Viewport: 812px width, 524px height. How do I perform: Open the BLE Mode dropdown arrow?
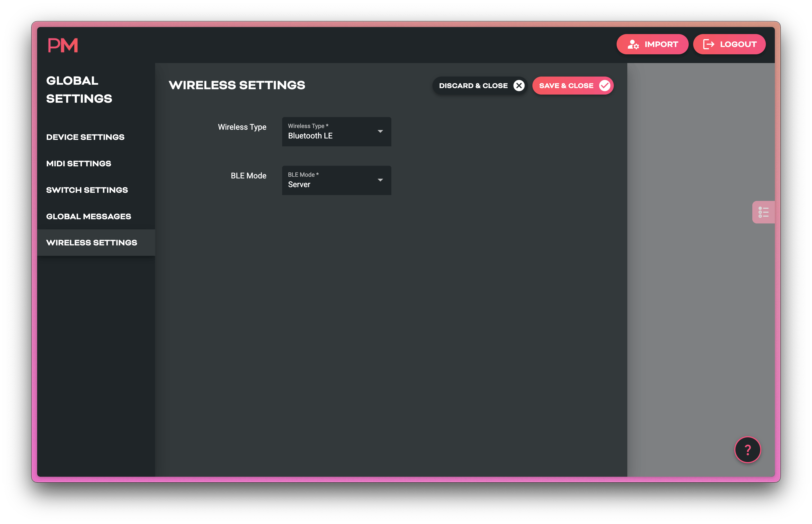point(380,180)
